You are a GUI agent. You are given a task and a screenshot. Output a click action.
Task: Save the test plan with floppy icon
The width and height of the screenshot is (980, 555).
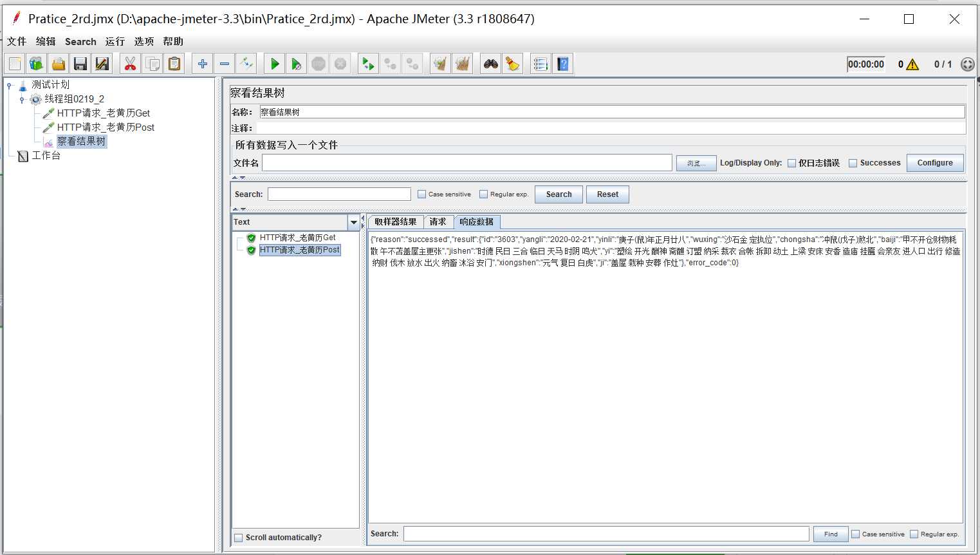pos(80,64)
